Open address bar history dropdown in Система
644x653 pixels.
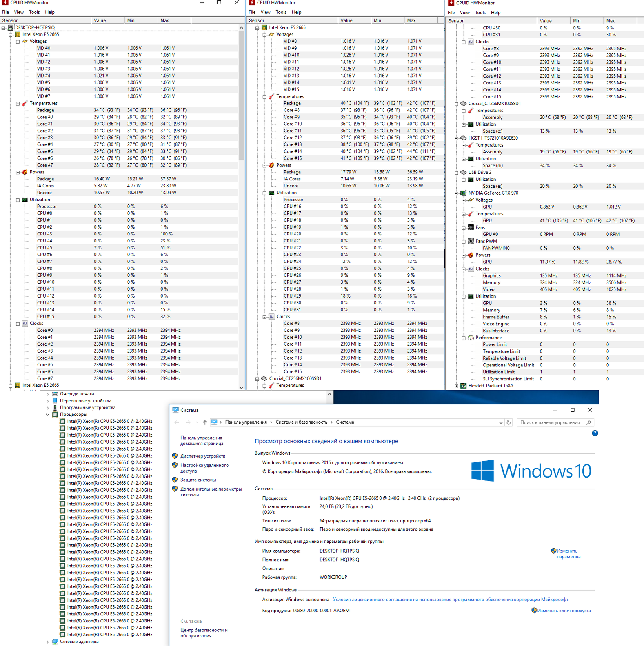[x=501, y=423]
